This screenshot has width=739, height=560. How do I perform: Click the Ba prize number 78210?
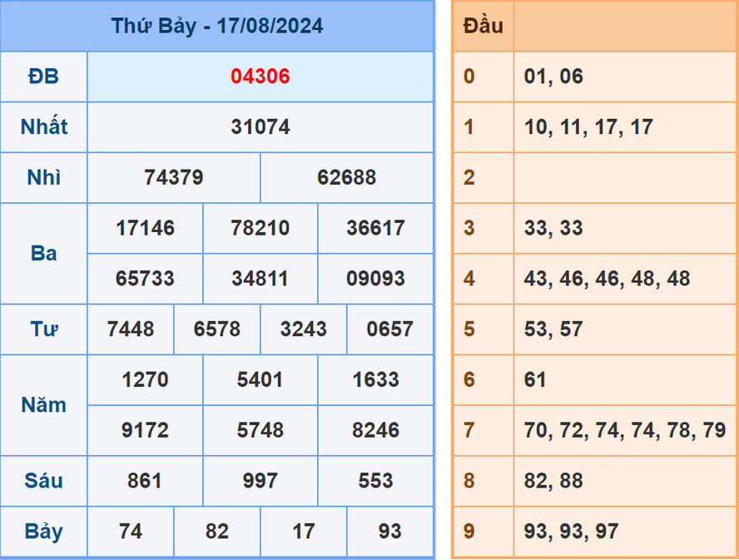click(x=260, y=228)
